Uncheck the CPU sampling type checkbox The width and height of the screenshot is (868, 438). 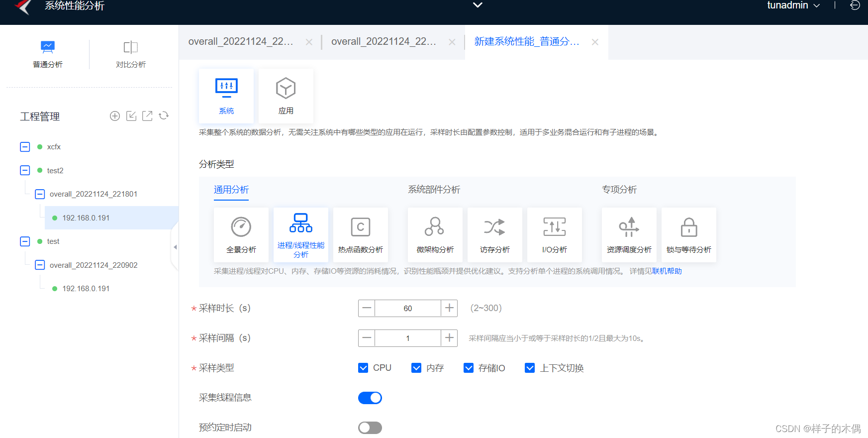363,368
